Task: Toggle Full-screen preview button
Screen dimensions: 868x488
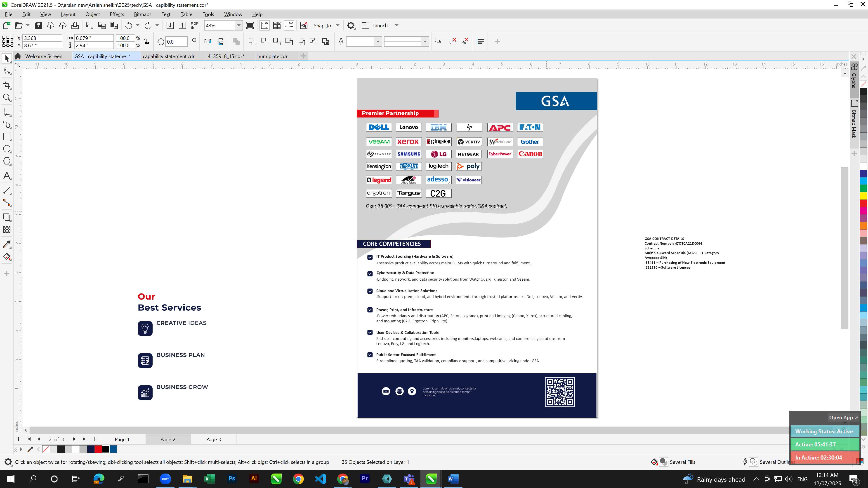Action: (x=250, y=25)
